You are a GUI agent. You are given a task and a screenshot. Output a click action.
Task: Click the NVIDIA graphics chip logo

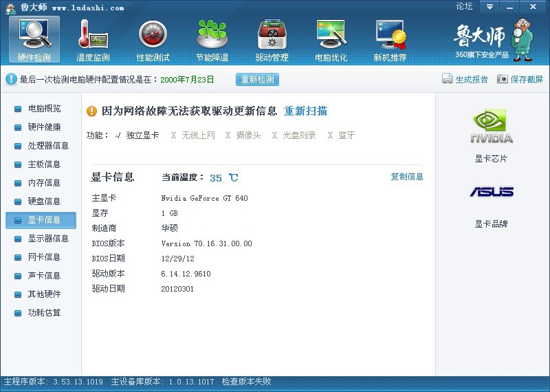coord(491,127)
